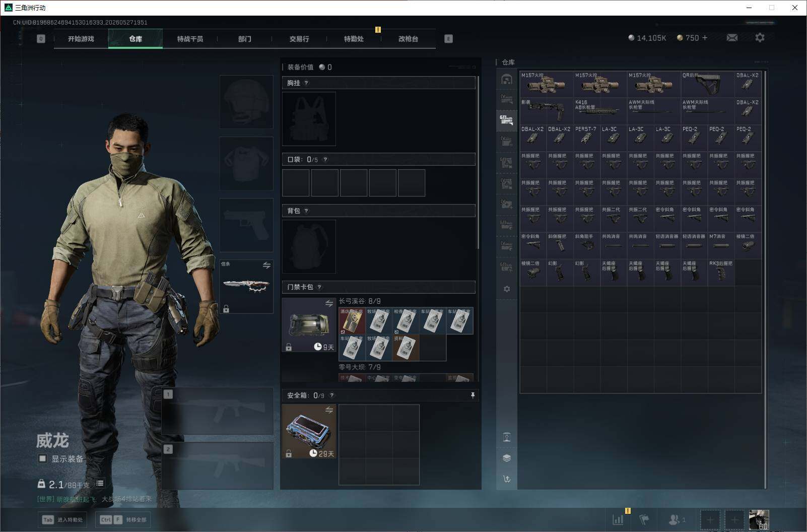Select the 斜侧握把 grip item
Viewport: 807px width, 532px height.
tap(560, 245)
